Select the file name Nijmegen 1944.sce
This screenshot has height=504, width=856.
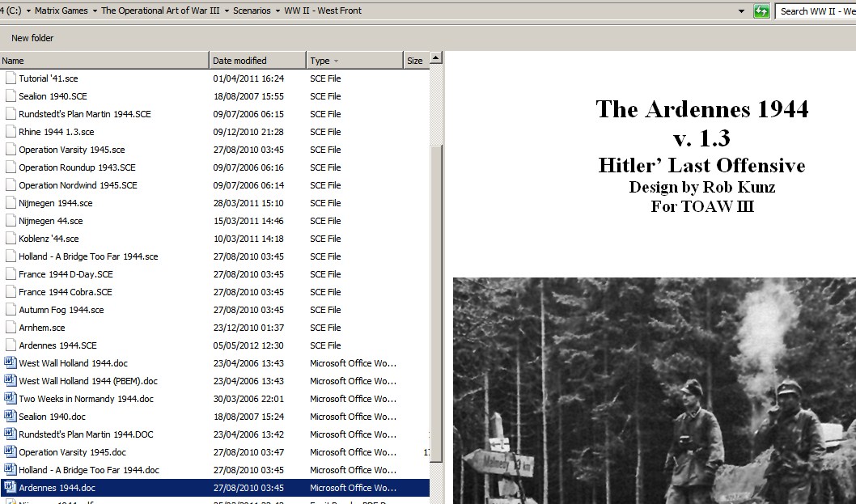click(x=56, y=203)
